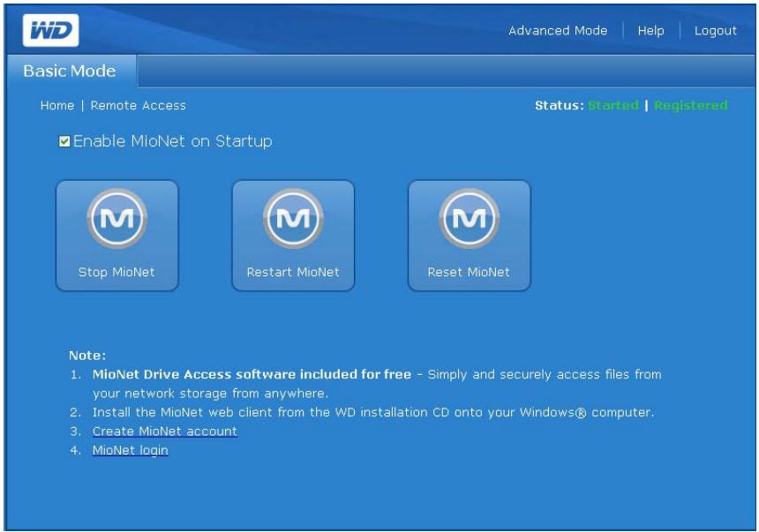Open the Create MioNet account link
The image size is (759, 532).
pos(164,431)
